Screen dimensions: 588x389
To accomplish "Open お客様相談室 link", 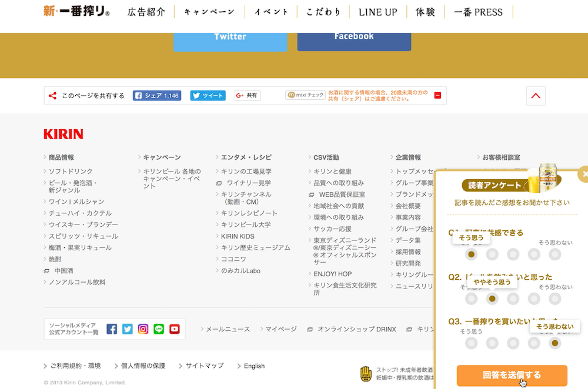I will pos(501,157).
